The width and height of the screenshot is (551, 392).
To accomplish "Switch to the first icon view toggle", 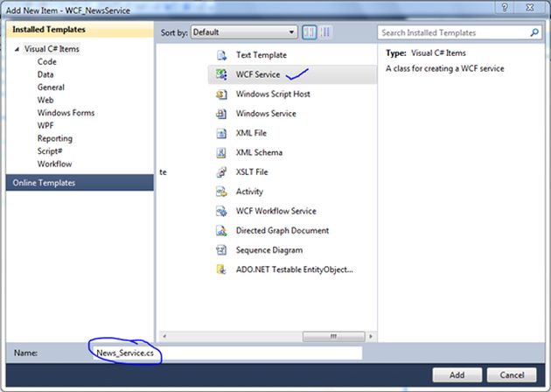I will pos(310,32).
